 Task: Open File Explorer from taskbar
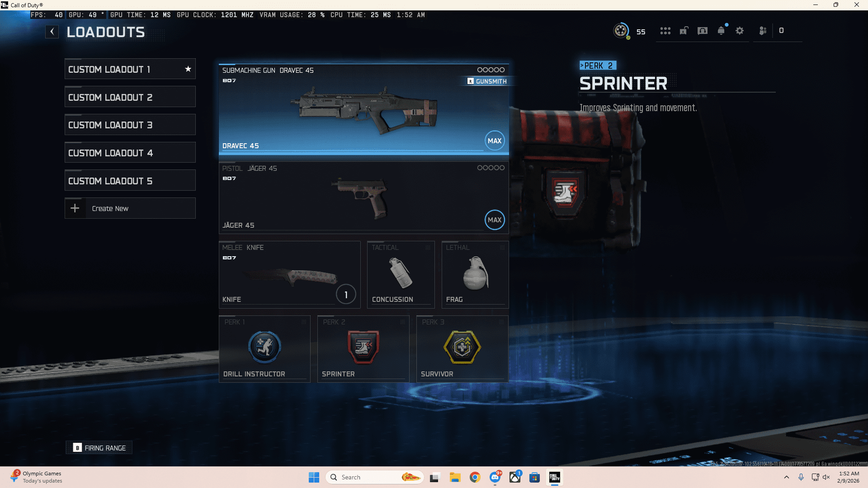pyautogui.click(x=455, y=477)
